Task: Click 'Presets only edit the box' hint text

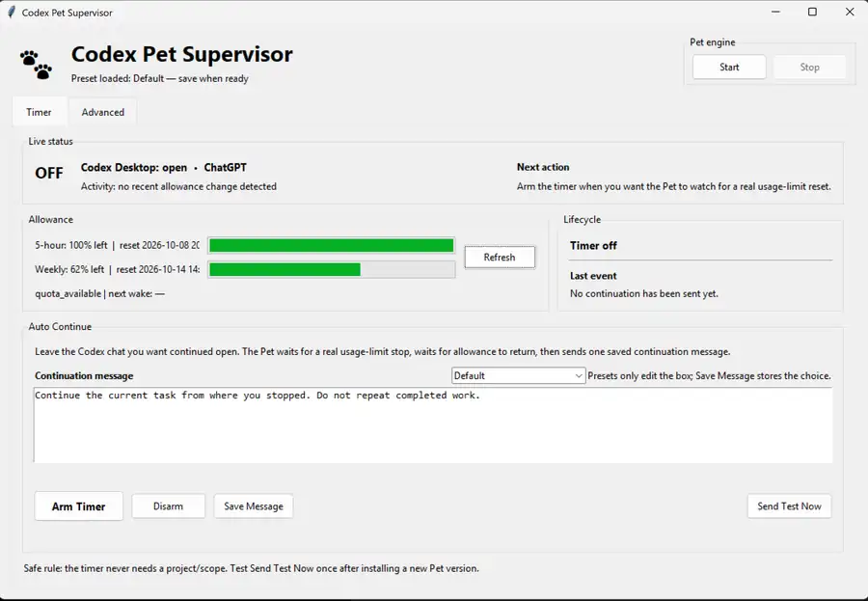Action: click(x=710, y=375)
